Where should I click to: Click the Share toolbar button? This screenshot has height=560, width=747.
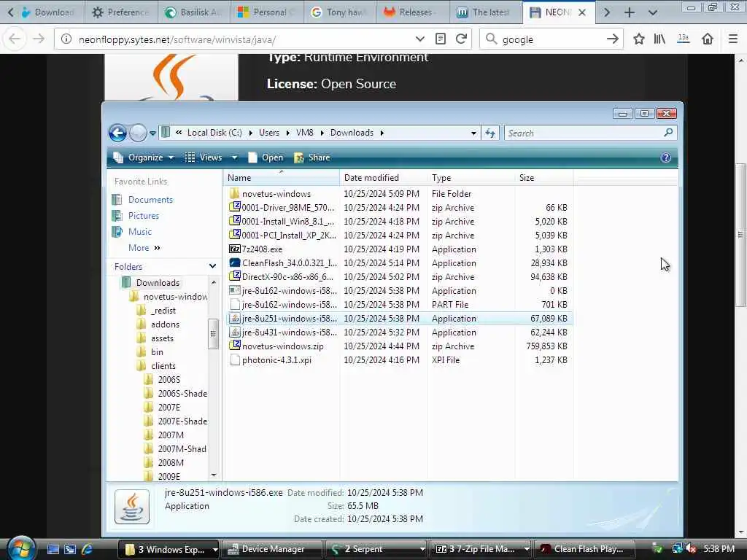pyautogui.click(x=312, y=157)
